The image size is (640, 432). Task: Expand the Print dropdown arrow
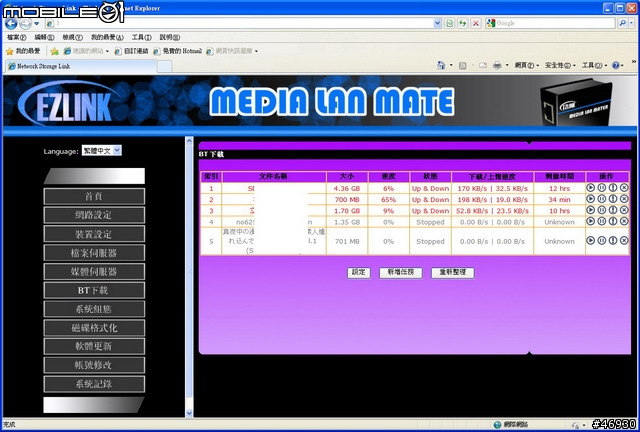(x=507, y=65)
